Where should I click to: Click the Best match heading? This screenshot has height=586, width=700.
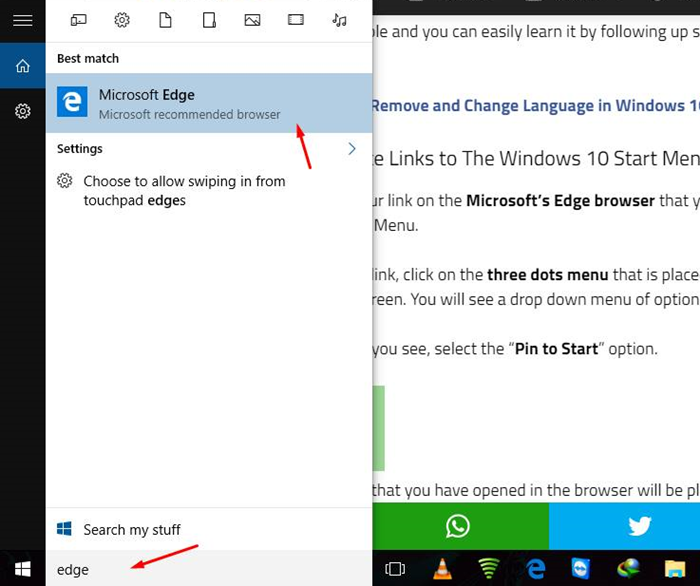[x=88, y=58]
